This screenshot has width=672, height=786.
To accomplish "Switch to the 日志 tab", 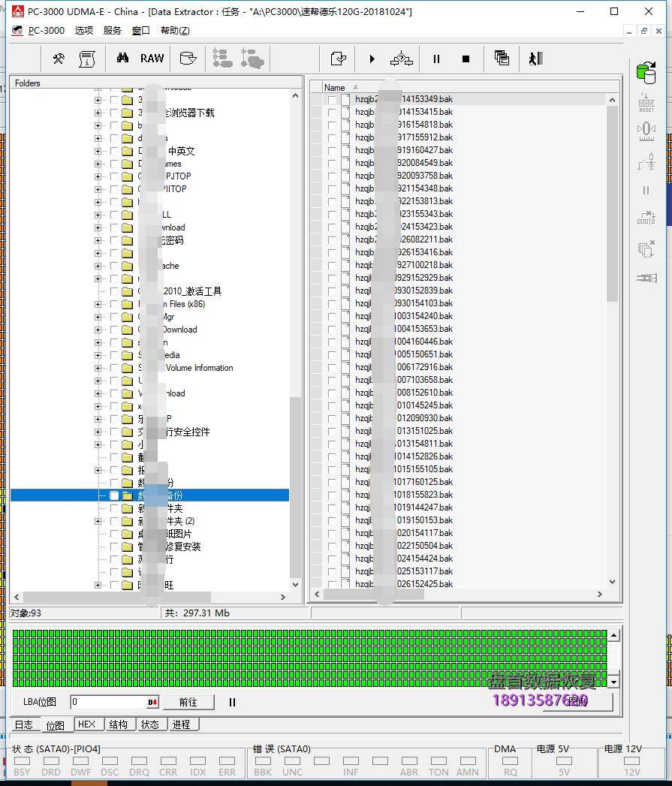I will point(23,724).
